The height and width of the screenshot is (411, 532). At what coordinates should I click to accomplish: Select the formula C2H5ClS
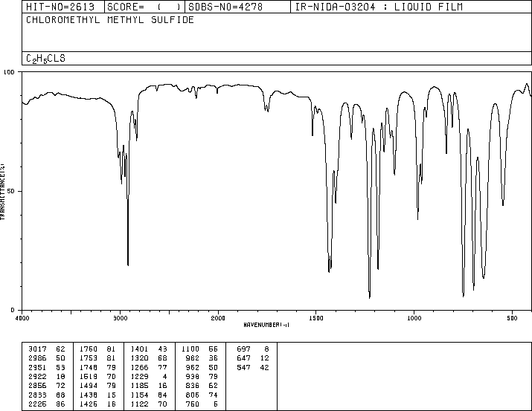[46, 58]
